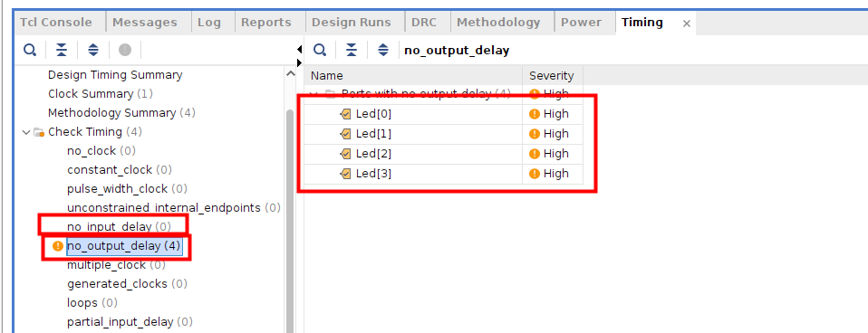This screenshot has width=868, height=333.
Task: Select no_output_delay (4) check
Action: [x=124, y=245]
